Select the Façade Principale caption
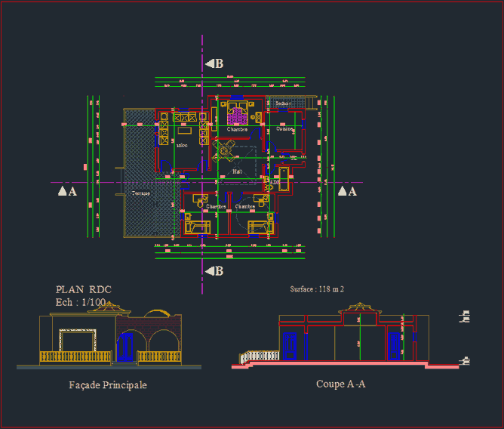The height and width of the screenshot is (429, 504). [108, 385]
